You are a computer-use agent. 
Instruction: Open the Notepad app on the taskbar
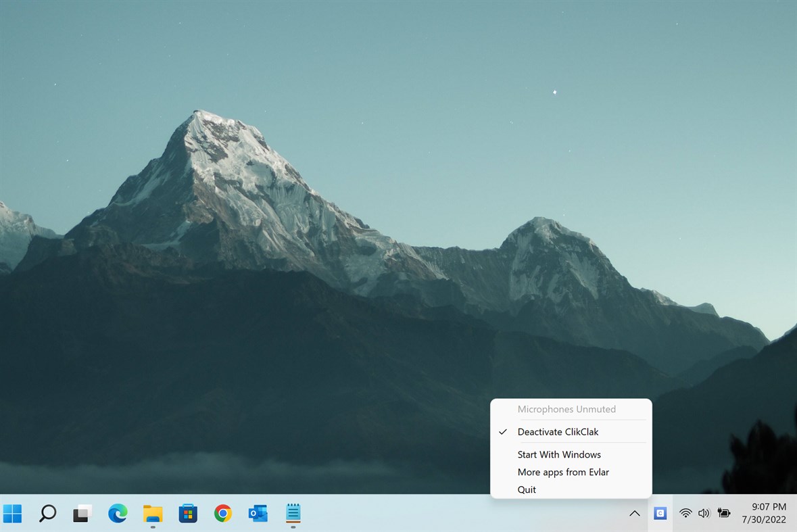(x=293, y=514)
